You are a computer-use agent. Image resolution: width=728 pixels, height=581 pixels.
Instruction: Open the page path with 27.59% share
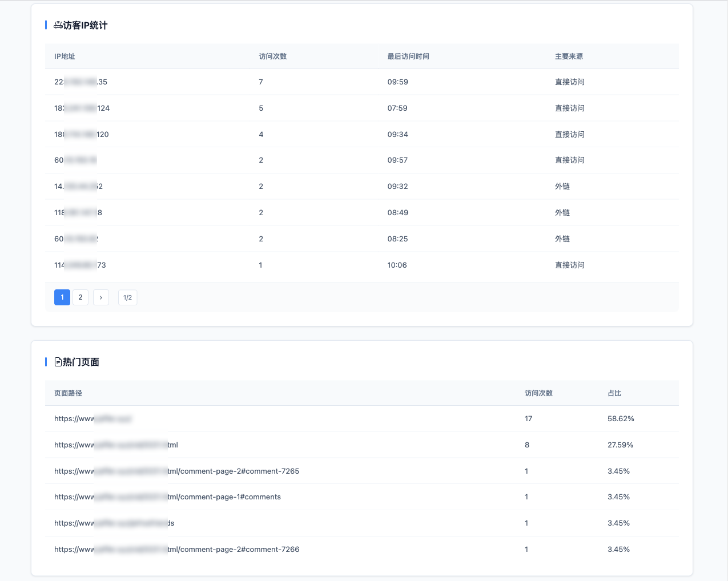(116, 445)
